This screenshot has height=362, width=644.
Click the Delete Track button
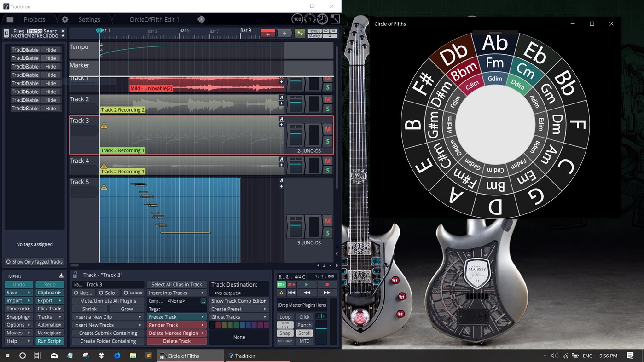point(176,341)
